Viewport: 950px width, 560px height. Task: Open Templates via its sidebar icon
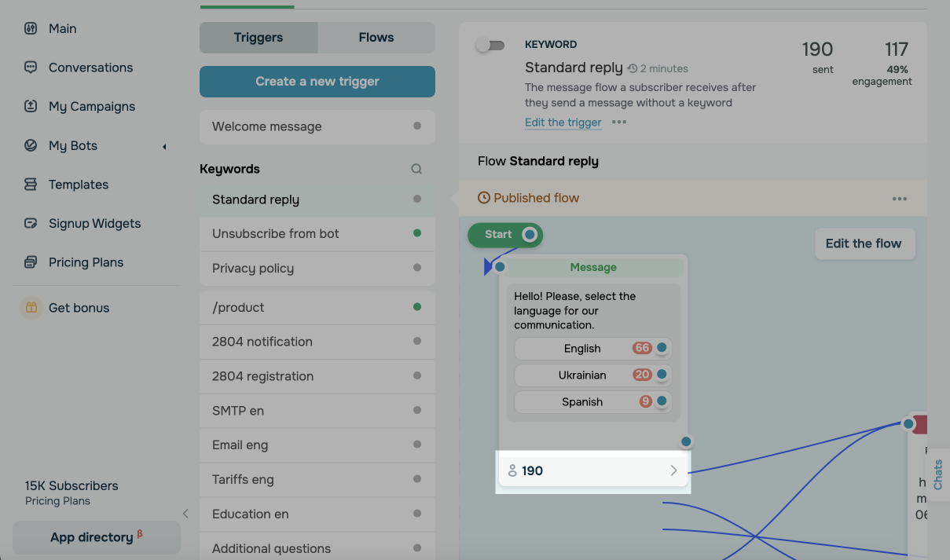click(x=31, y=185)
